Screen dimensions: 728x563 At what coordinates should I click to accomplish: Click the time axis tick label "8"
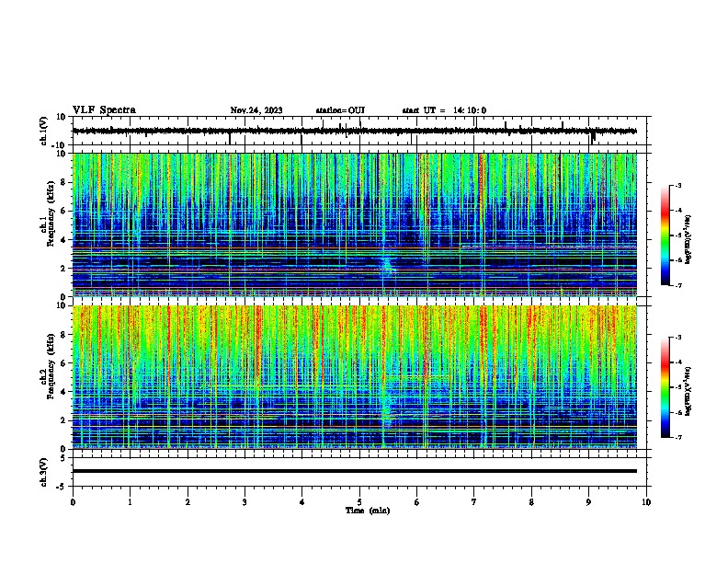pyautogui.click(x=531, y=502)
